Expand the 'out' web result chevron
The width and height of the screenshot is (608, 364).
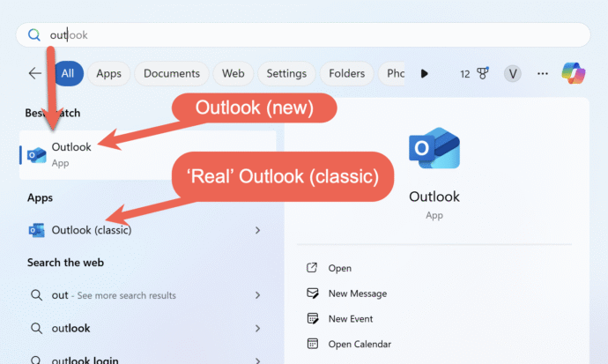pyautogui.click(x=257, y=295)
